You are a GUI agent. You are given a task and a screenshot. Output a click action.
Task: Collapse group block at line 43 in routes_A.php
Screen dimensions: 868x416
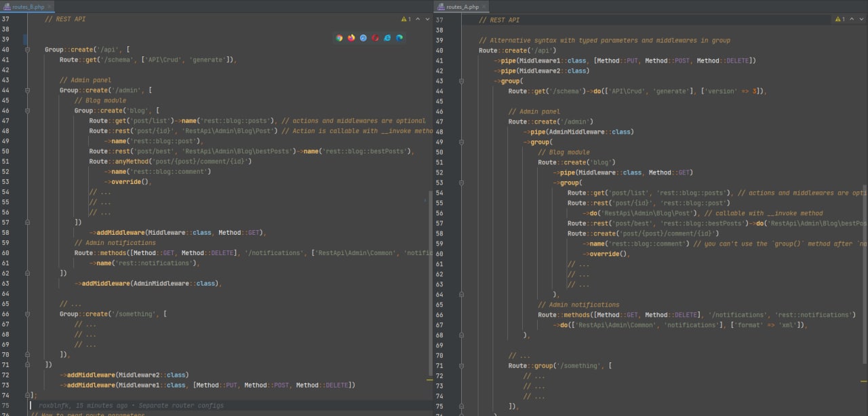pos(461,81)
